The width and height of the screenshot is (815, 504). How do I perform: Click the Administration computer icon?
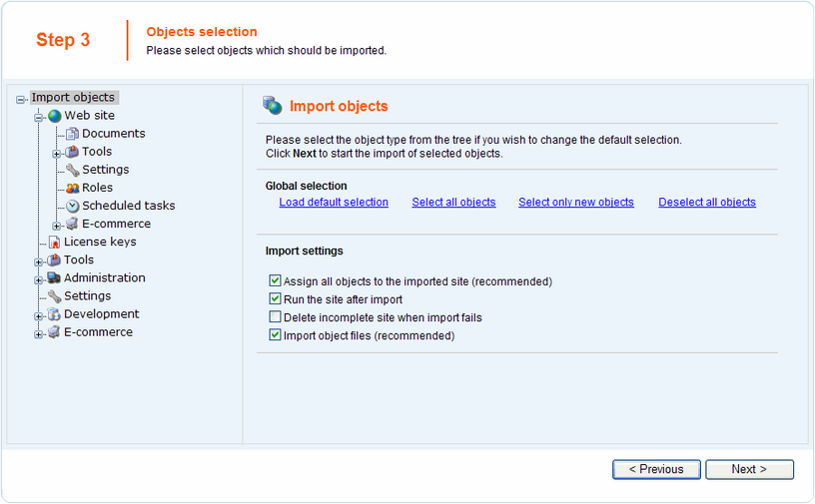point(55,278)
